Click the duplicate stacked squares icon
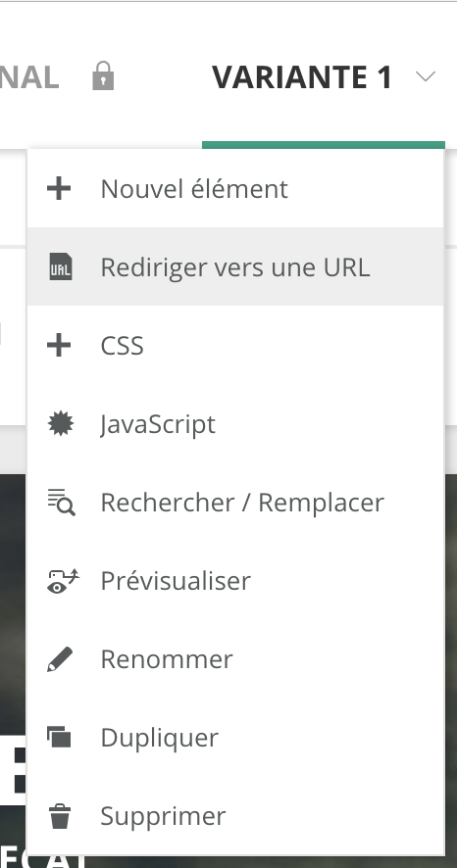 click(59, 738)
